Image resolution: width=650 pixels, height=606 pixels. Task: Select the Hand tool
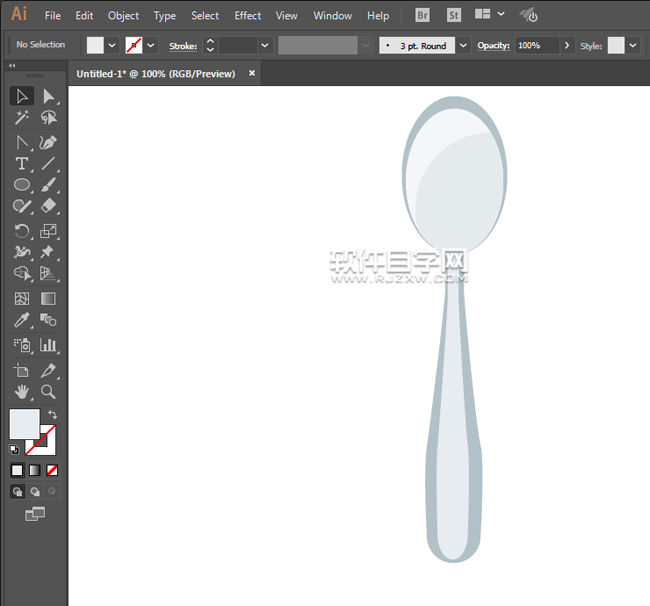click(22, 392)
